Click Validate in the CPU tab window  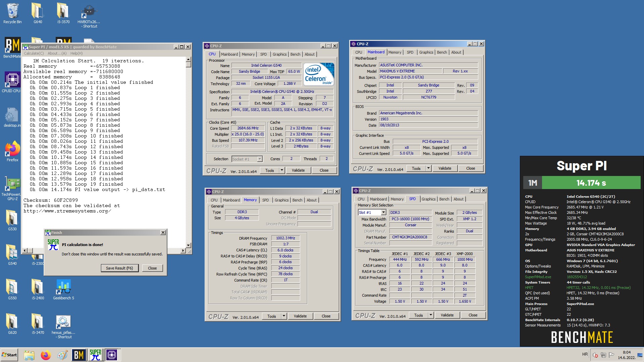pyautogui.click(x=298, y=170)
